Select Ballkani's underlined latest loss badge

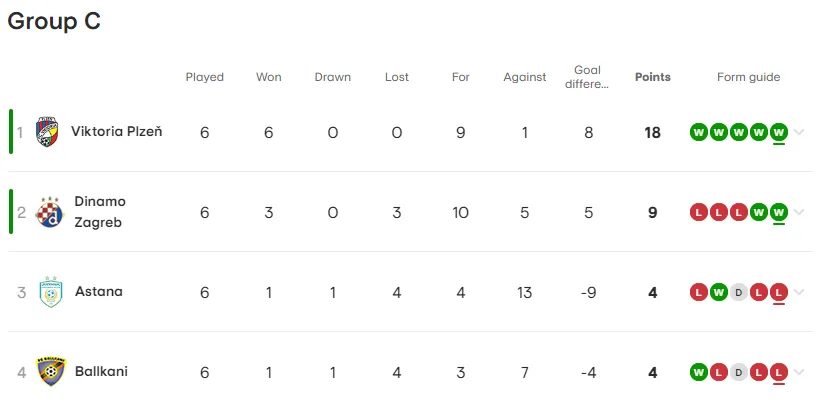coord(778,373)
